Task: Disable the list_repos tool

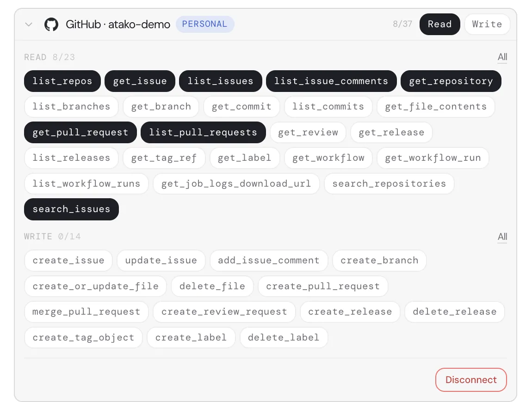Action: (x=62, y=81)
